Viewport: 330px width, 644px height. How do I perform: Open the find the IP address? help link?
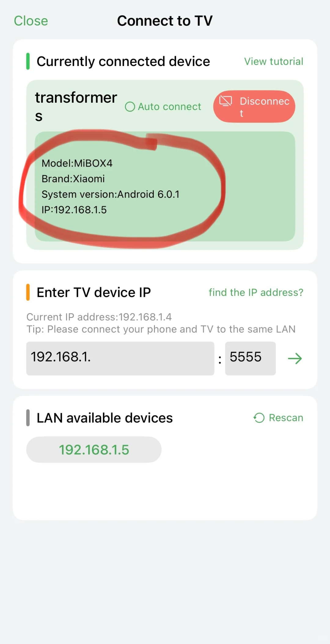tap(256, 293)
